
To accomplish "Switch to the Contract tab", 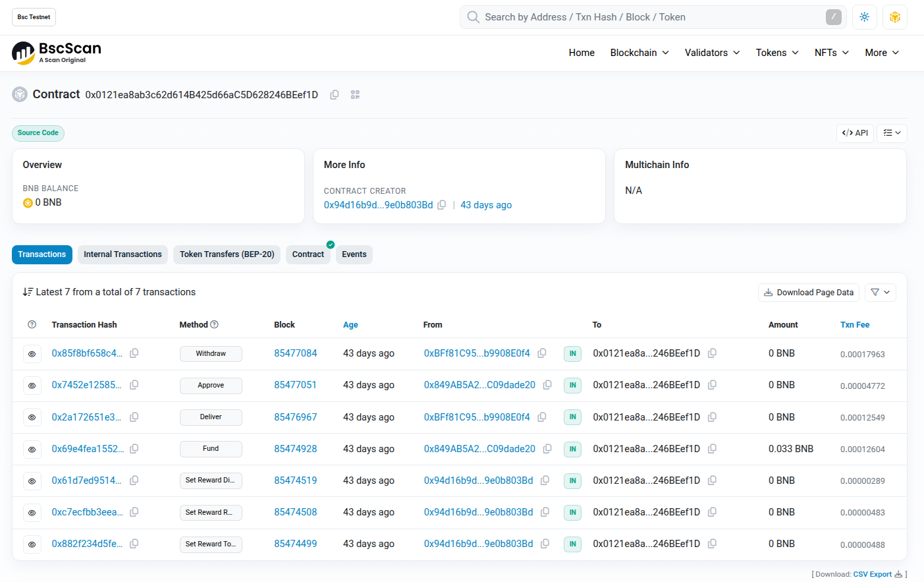I will tap(308, 254).
